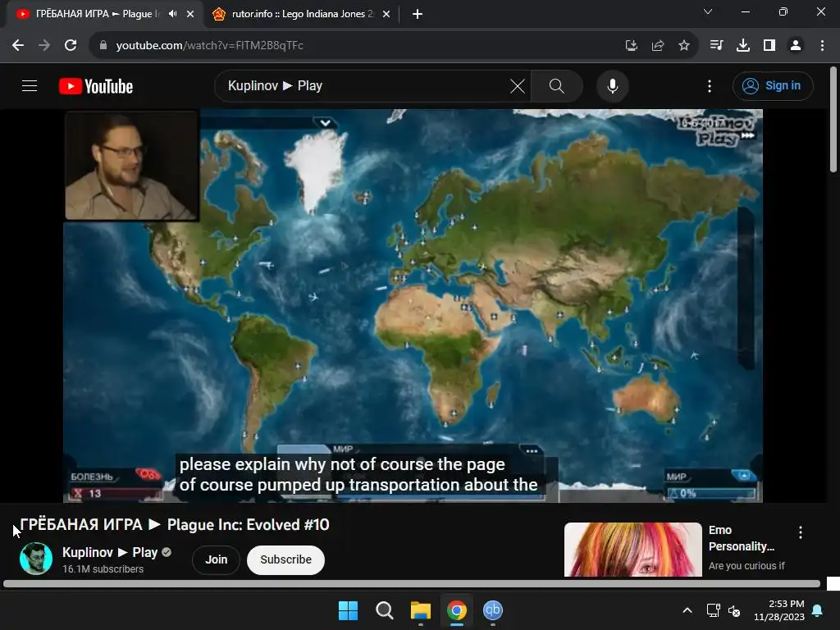Run search with magnifier button
Viewport: 840px width, 630px height.
(x=557, y=85)
